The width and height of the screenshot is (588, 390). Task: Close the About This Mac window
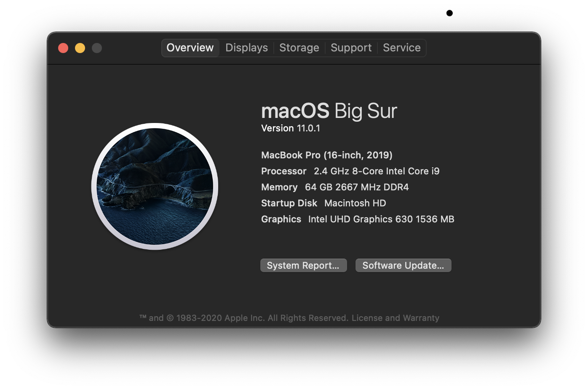[63, 48]
